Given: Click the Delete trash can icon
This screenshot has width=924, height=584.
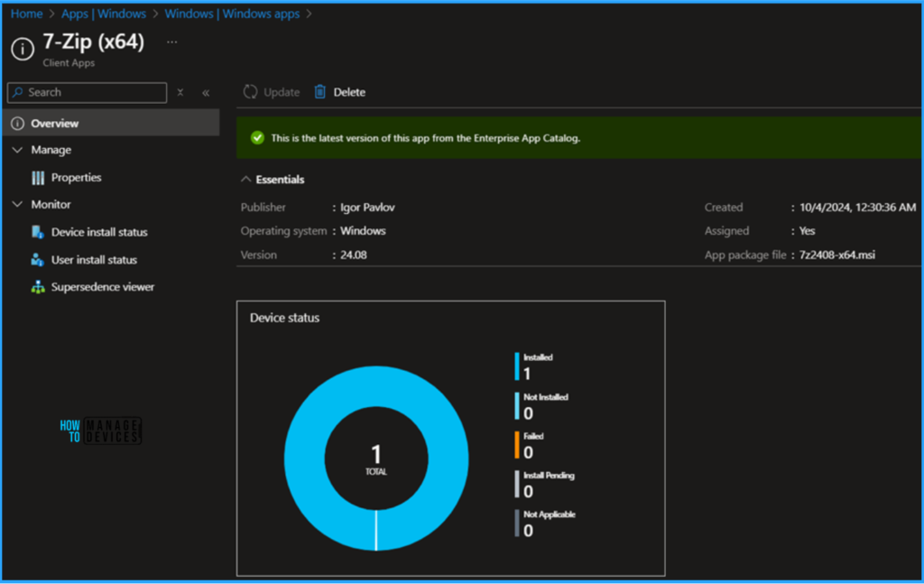Looking at the screenshot, I should (320, 92).
